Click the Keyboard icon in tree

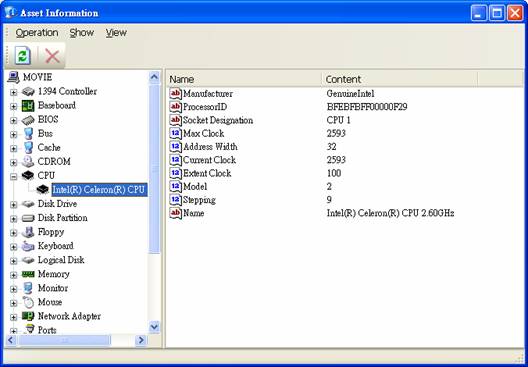(28, 246)
